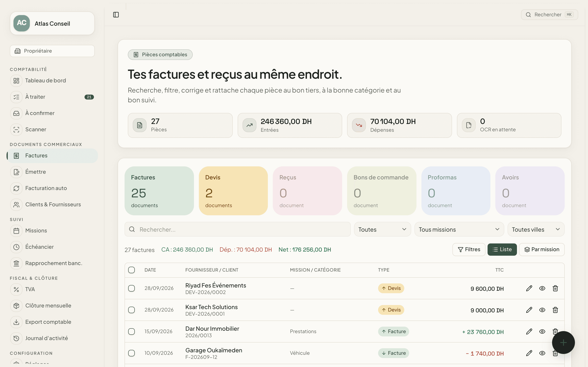The width and height of the screenshot is (588, 367).
Task: Select all rows with the header checkbox
Action: (131, 270)
